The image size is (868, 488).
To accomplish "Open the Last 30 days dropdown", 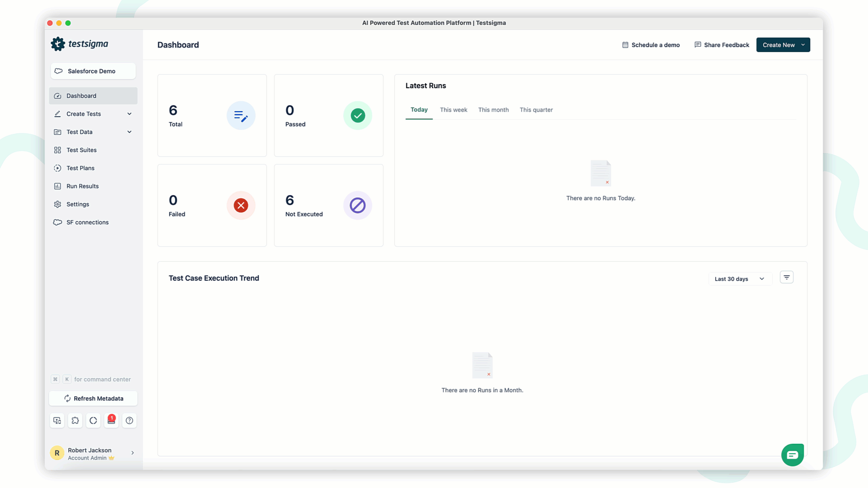I will [x=740, y=279].
